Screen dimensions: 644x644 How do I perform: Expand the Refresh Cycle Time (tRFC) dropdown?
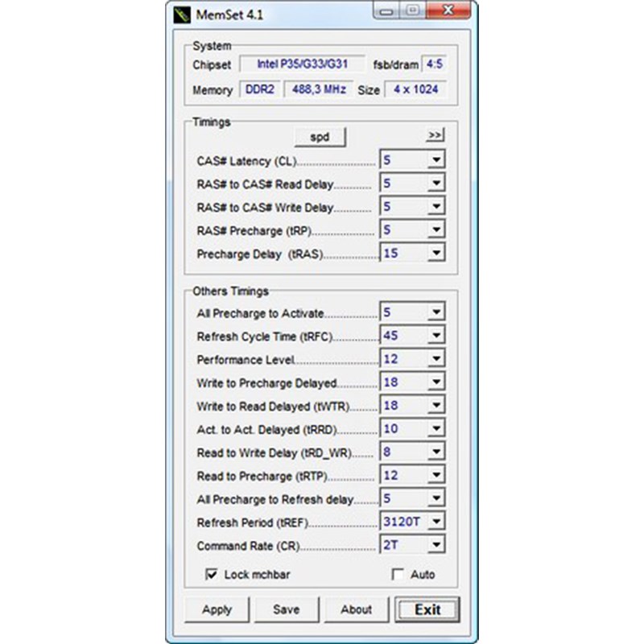click(436, 335)
